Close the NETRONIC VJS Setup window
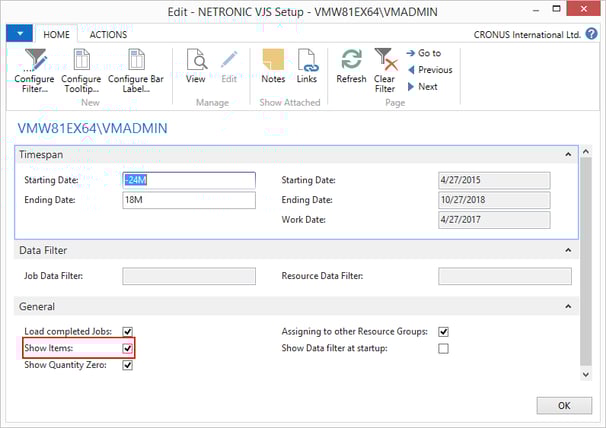 click(x=584, y=9)
